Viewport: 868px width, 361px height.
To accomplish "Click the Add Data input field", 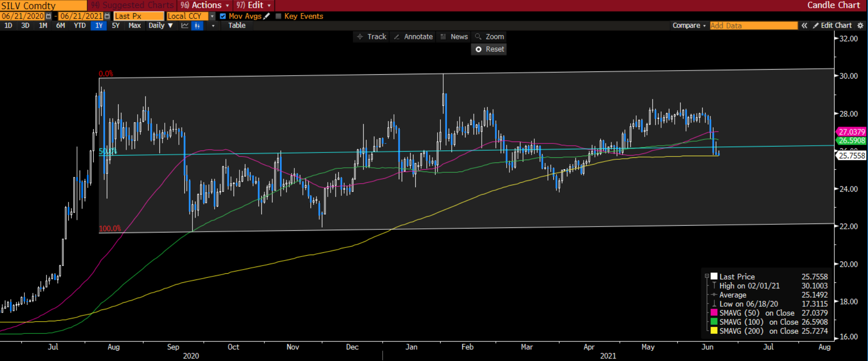I will pyautogui.click(x=753, y=26).
